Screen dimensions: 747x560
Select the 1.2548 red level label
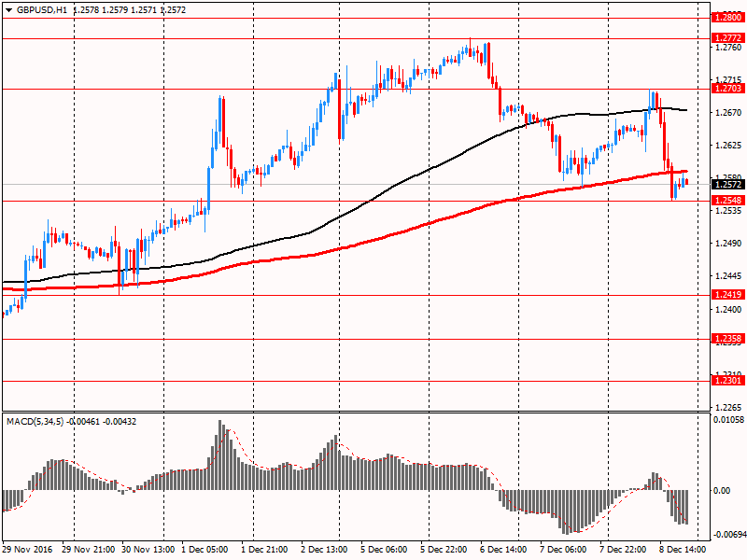728,201
